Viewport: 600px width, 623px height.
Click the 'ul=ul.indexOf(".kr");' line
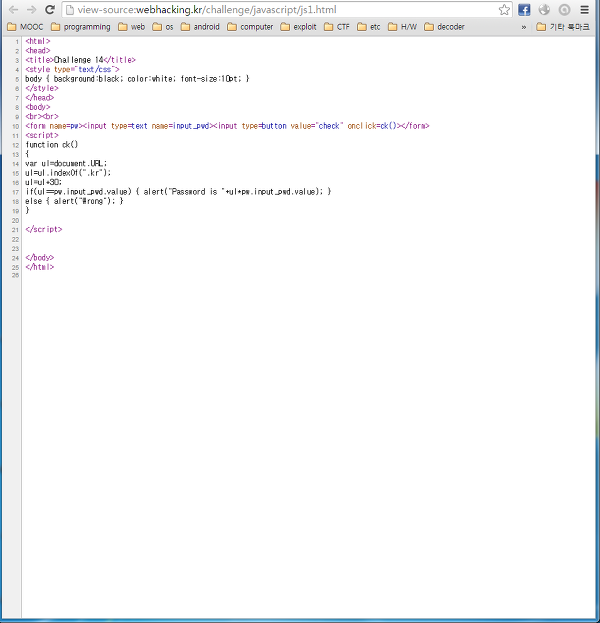pyautogui.click(x=68, y=173)
